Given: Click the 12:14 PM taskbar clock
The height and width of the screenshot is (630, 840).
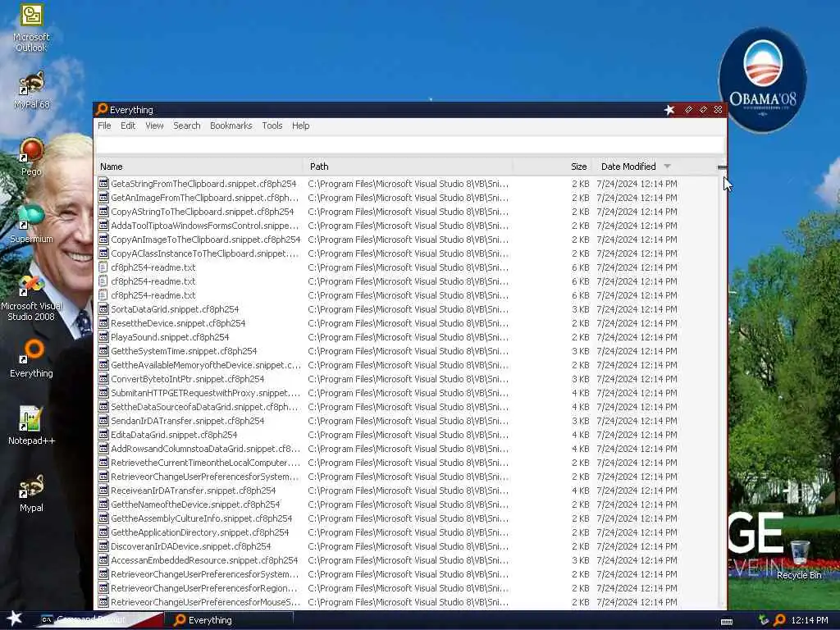Looking at the screenshot, I should pyautogui.click(x=809, y=620).
